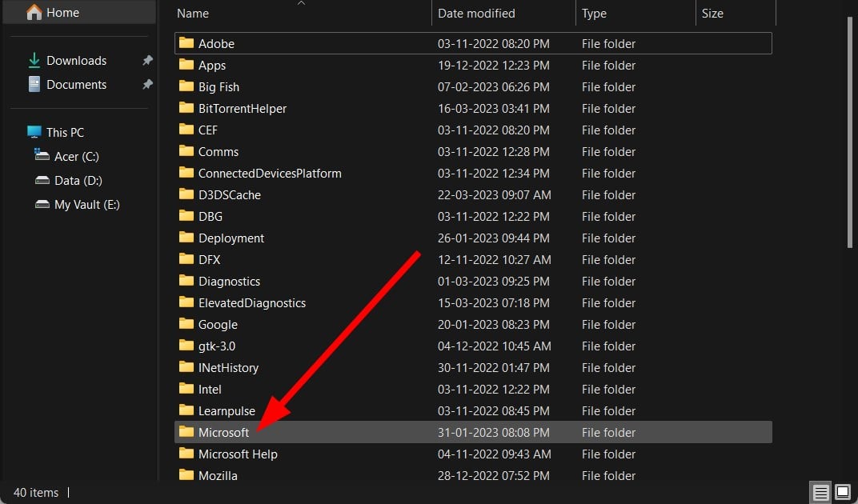858x504 pixels.
Task: Click the Diagnostics folder name
Action: tap(229, 282)
